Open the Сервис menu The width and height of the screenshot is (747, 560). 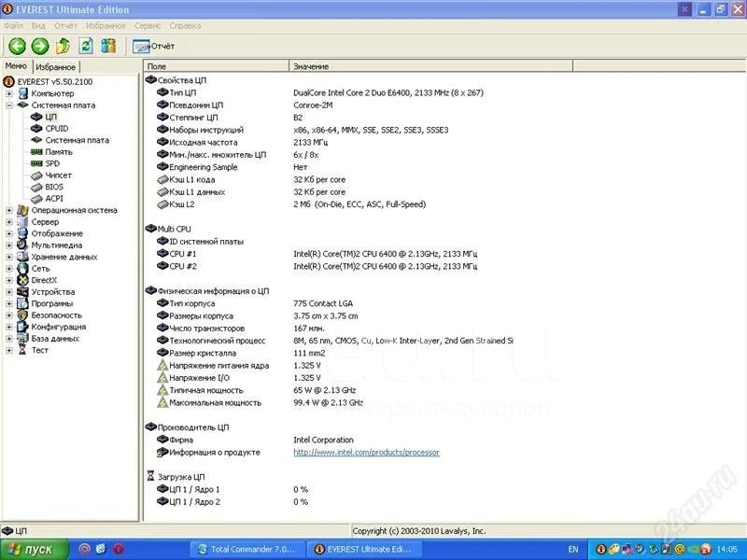click(148, 26)
